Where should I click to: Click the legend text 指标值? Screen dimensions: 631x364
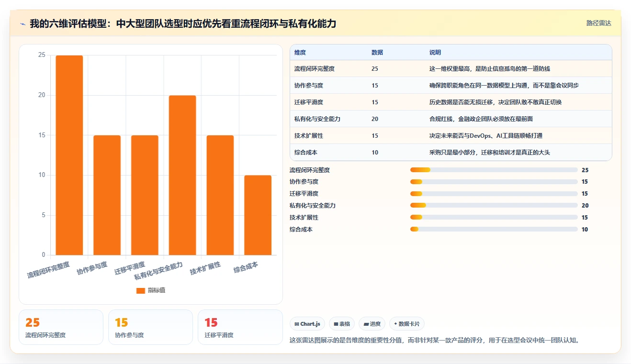tap(157, 290)
